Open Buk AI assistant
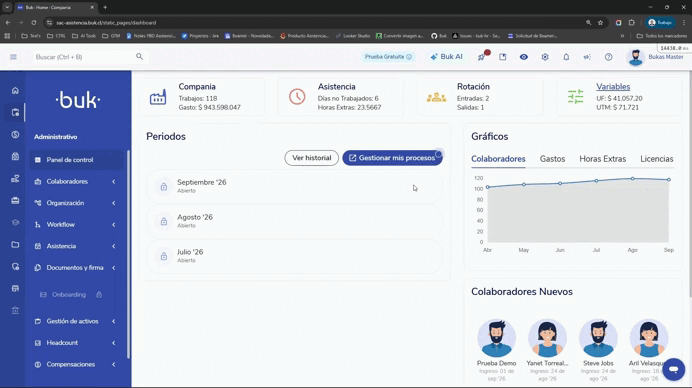The width and height of the screenshot is (692, 388). point(447,57)
